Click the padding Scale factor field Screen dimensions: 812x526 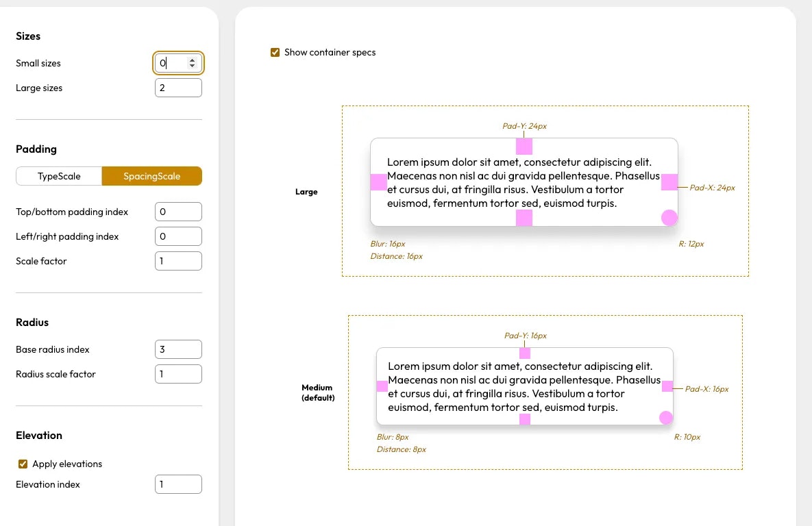(x=178, y=261)
